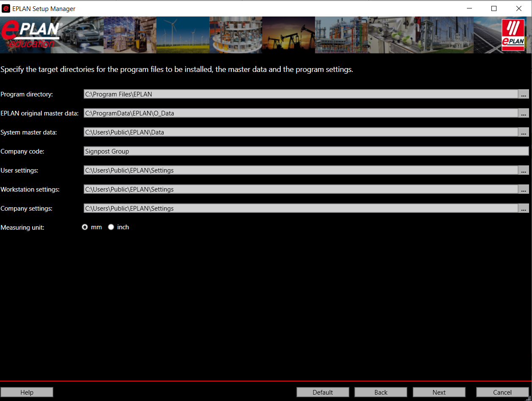Select the inch measuring unit

pyautogui.click(x=111, y=227)
